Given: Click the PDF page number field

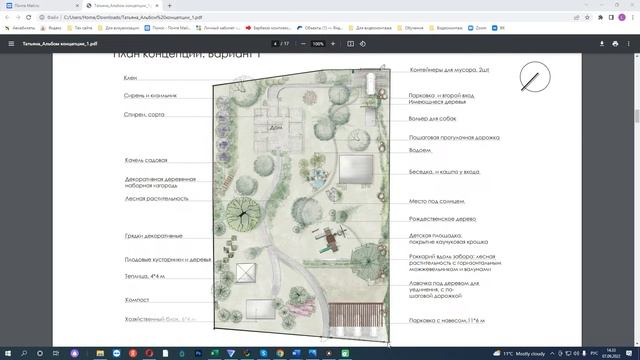Looking at the screenshot, I should coord(275,44).
